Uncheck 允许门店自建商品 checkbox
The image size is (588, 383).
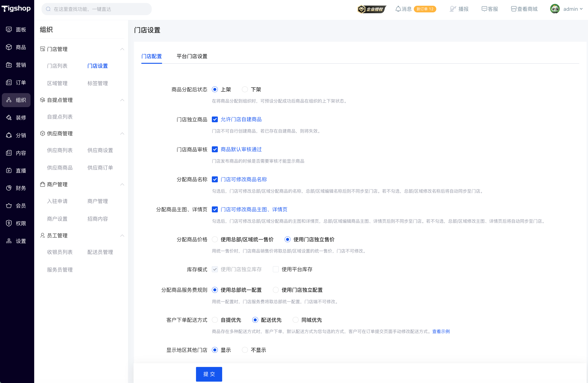coord(215,119)
